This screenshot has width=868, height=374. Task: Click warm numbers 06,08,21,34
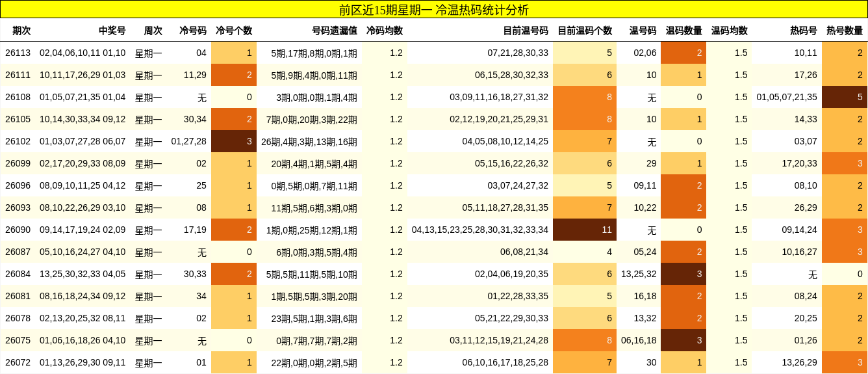524,252
